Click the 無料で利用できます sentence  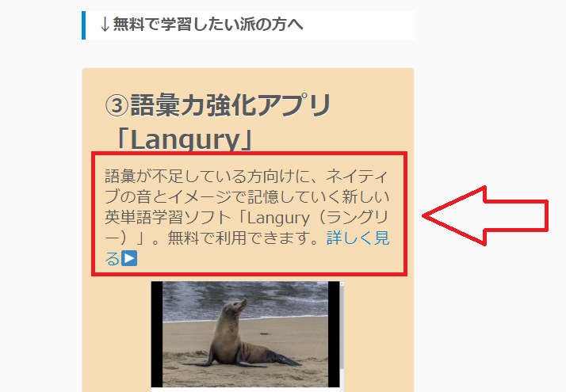point(243,238)
